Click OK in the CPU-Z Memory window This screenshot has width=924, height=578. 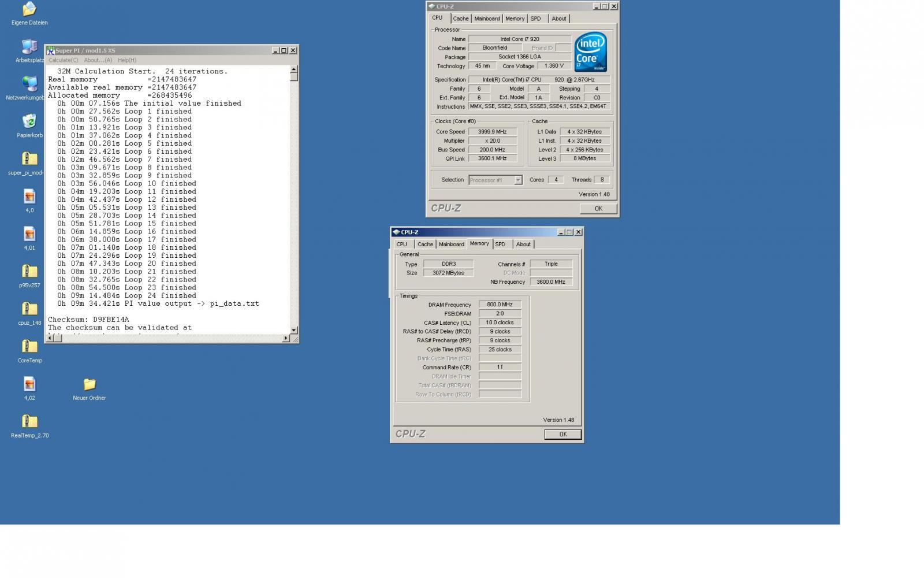click(x=563, y=434)
